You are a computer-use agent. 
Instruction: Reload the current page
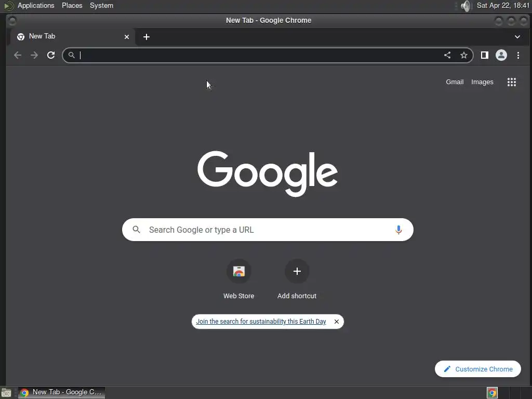point(51,55)
